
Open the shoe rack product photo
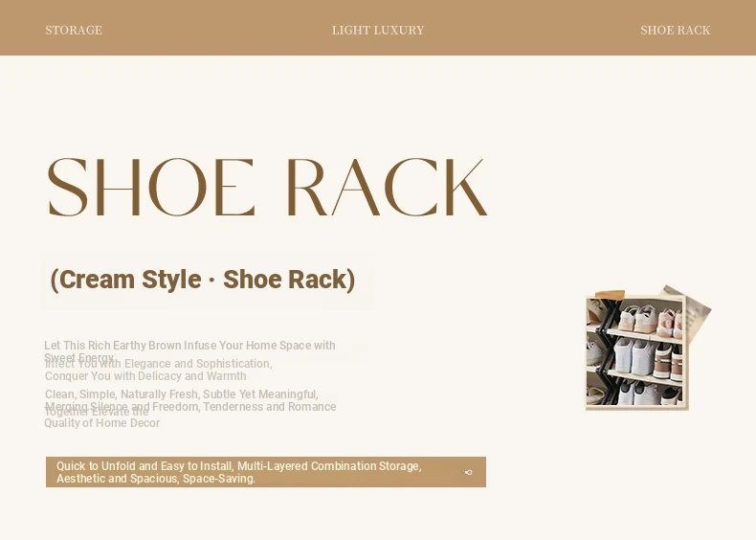[635, 353]
